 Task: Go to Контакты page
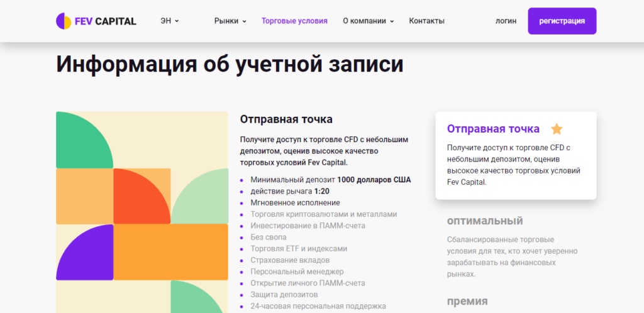coord(426,21)
